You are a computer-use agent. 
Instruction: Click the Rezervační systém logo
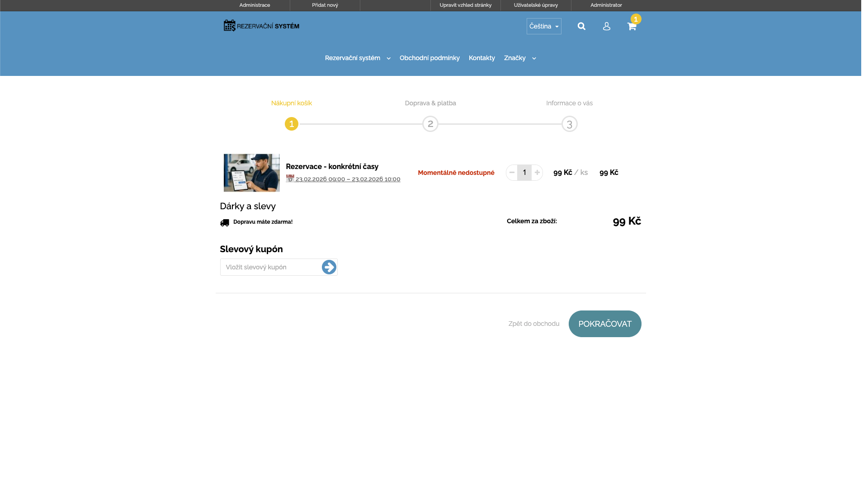pos(261,26)
